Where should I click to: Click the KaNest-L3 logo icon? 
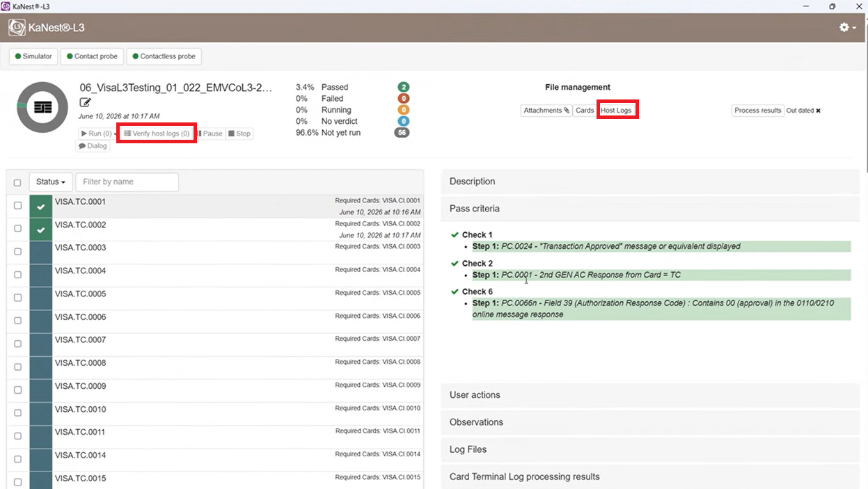(17, 28)
